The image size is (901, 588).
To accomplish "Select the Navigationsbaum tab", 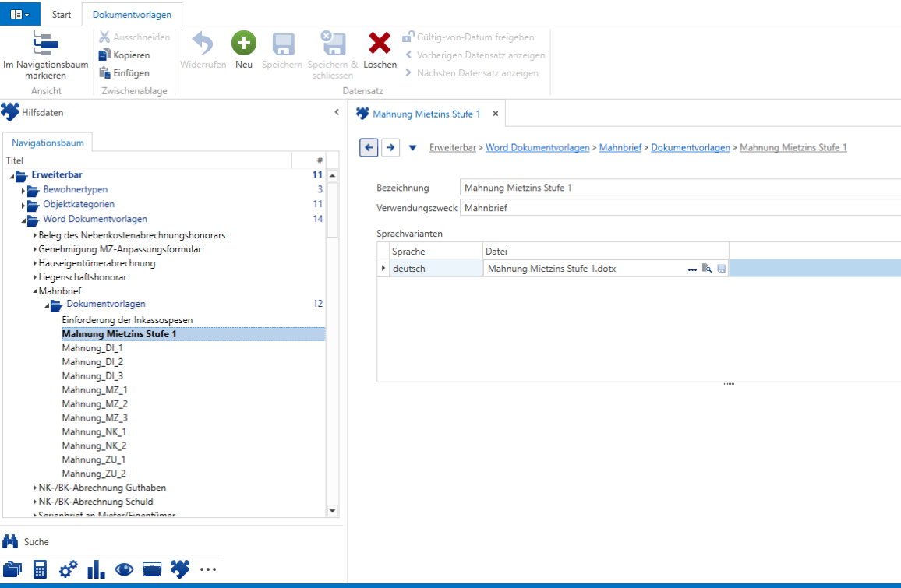I will pyautogui.click(x=48, y=143).
